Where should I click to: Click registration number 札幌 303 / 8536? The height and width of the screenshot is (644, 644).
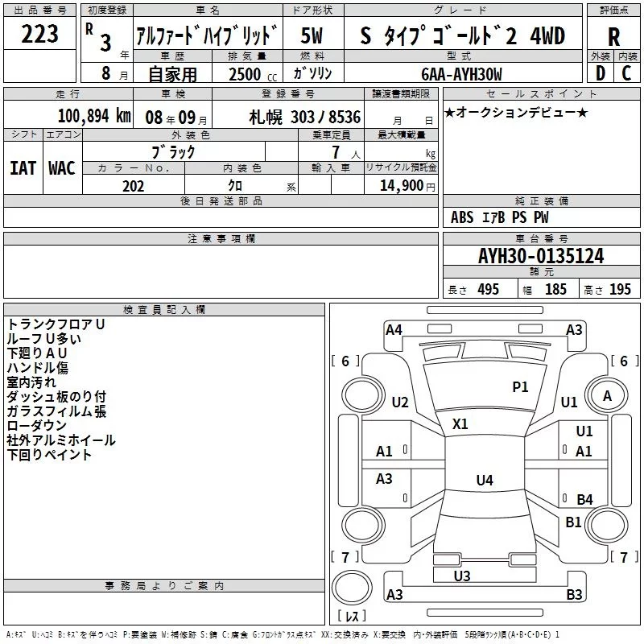click(305, 118)
